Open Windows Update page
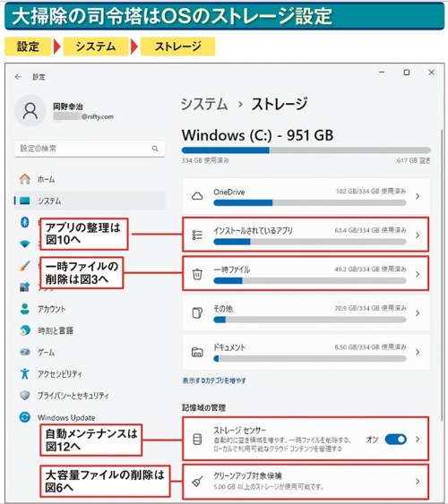 [x=66, y=417]
